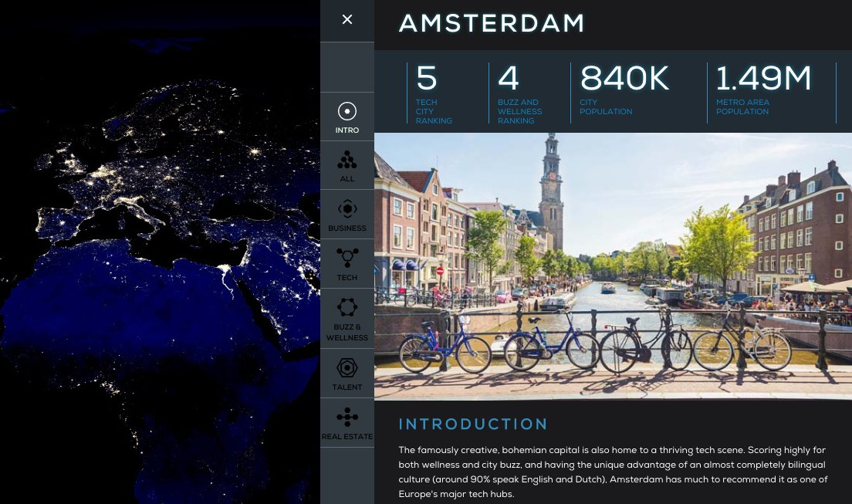This screenshot has height=504, width=852.
Task: Click the Introduction section heading
Action: (473, 424)
